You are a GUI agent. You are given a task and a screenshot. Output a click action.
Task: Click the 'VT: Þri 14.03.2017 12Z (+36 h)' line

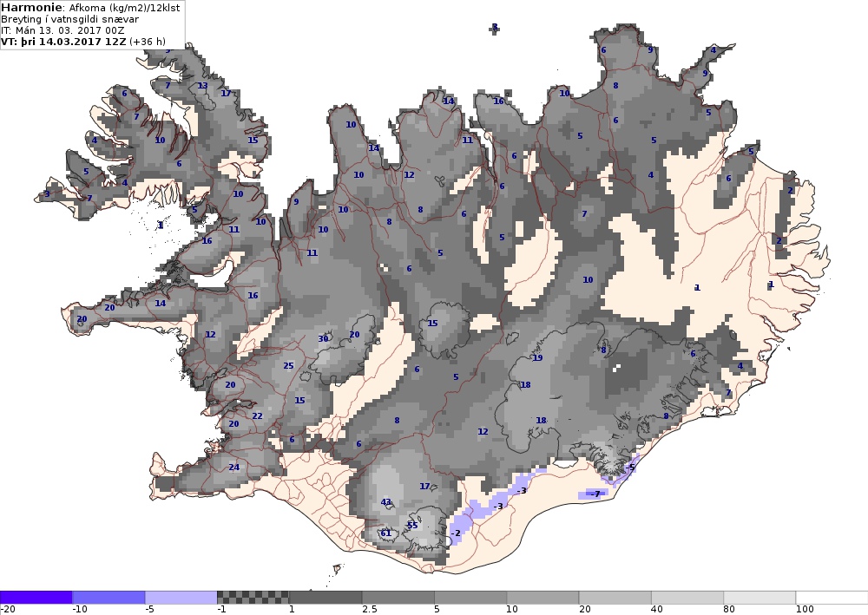tap(83, 42)
